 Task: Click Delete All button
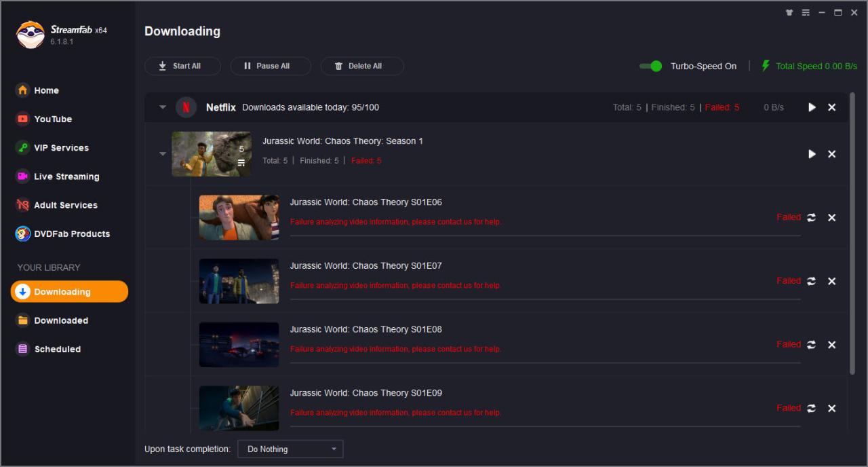click(362, 66)
